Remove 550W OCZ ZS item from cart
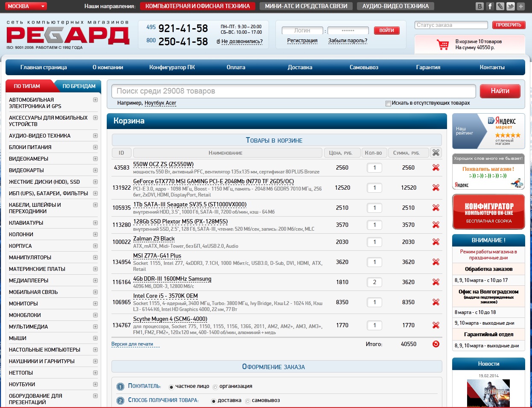The image size is (532, 408). pyautogui.click(x=436, y=167)
